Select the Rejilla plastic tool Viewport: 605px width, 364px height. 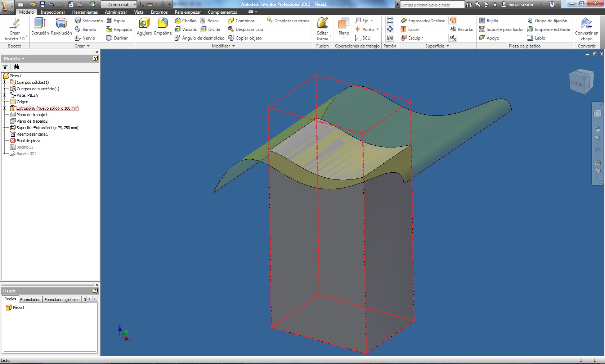pyautogui.click(x=489, y=21)
